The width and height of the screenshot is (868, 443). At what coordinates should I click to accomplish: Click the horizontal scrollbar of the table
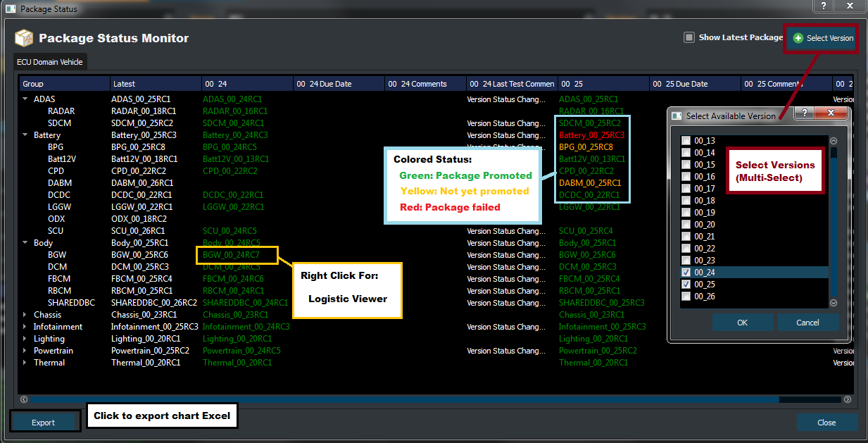coord(404,399)
